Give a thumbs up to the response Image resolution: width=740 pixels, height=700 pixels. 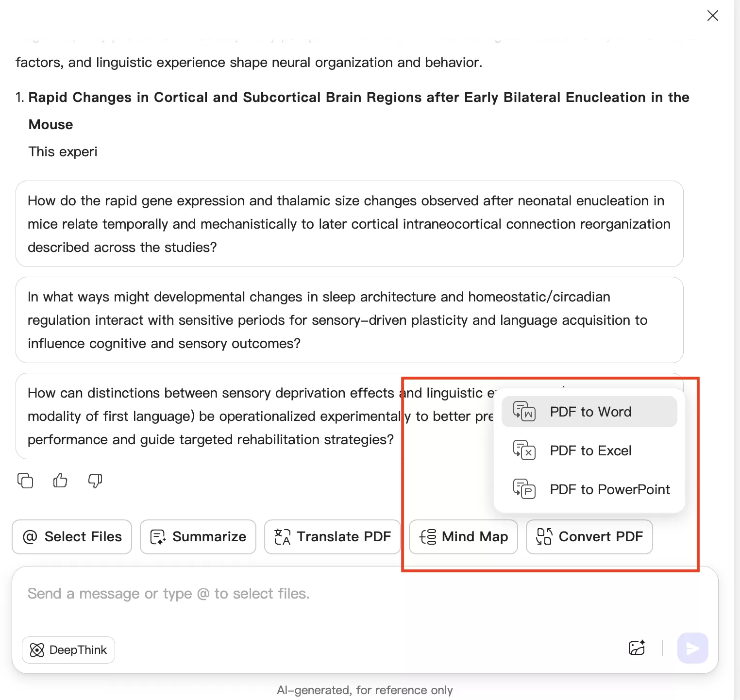60,481
